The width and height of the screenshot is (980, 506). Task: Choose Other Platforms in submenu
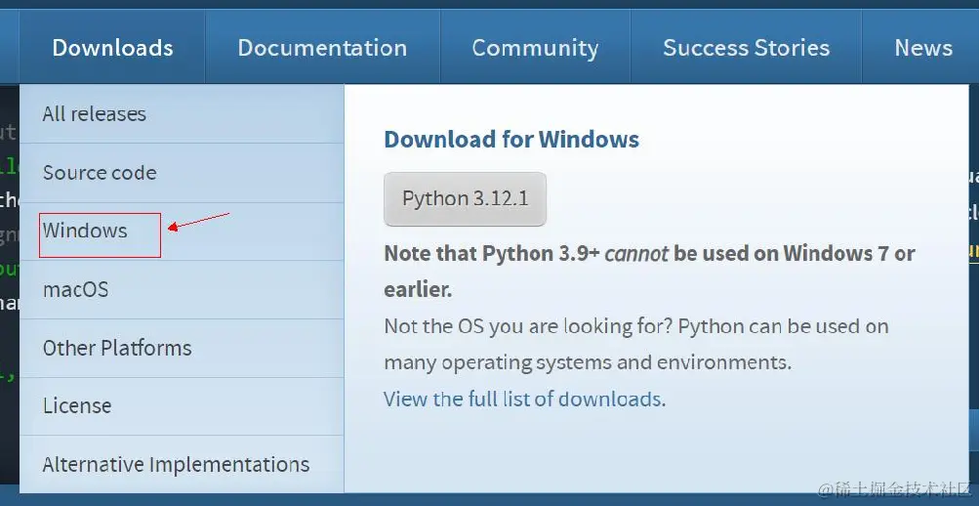[182, 348]
